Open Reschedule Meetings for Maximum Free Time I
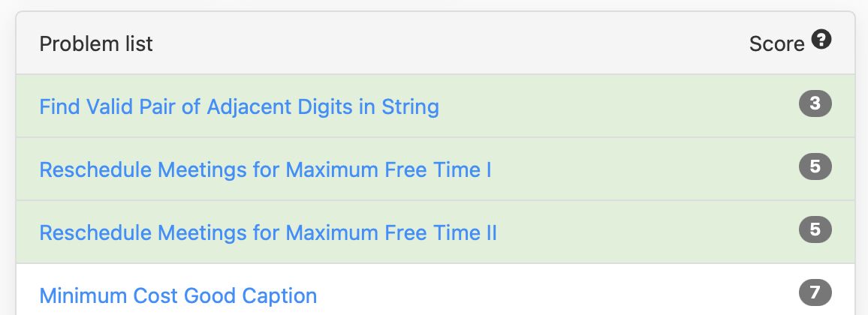This screenshot has height=315, width=868. pyautogui.click(x=265, y=169)
